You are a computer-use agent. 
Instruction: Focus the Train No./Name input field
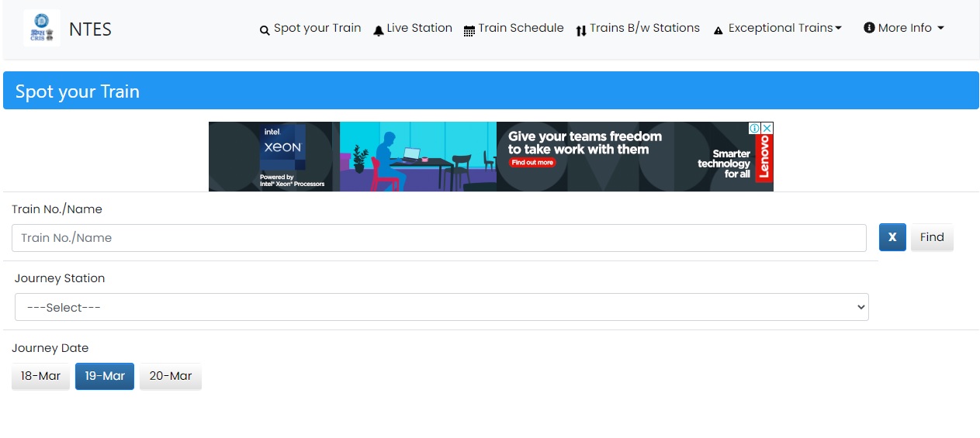[438, 238]
